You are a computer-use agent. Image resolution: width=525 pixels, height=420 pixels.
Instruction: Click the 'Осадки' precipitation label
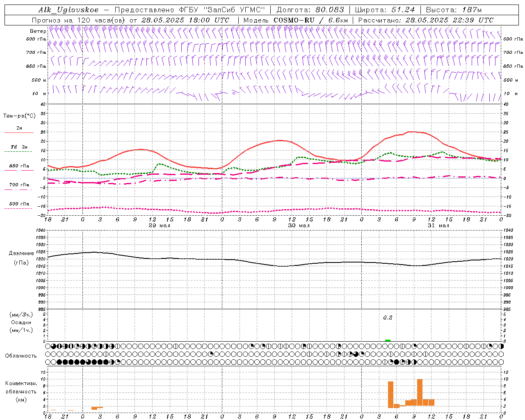(x=21, y=322)
